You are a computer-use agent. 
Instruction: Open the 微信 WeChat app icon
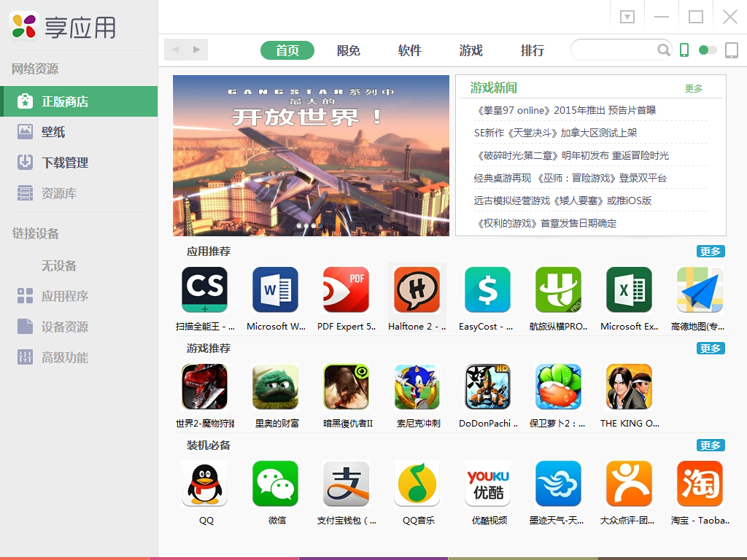[x=275, y=484]
